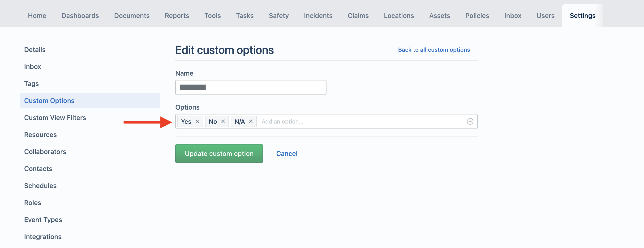644x248 pixels.
Task: Select Integrations in sidebar
Action: tap(43, 236)
